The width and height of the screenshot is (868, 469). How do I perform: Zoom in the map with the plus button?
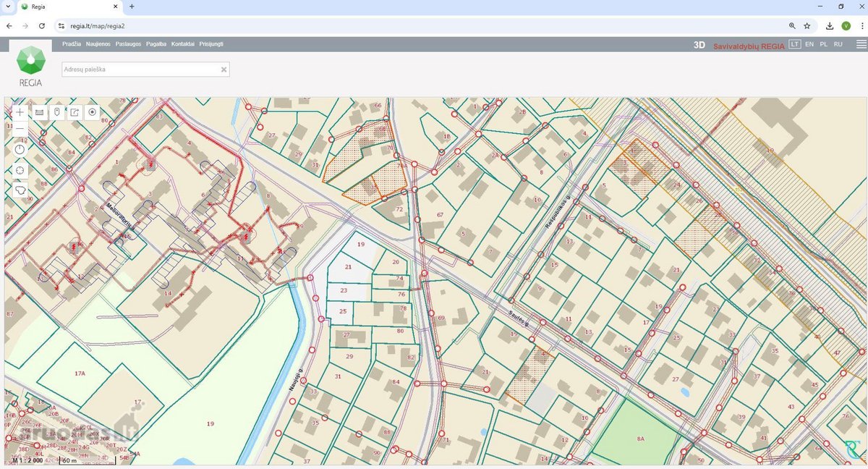point(20,112)
